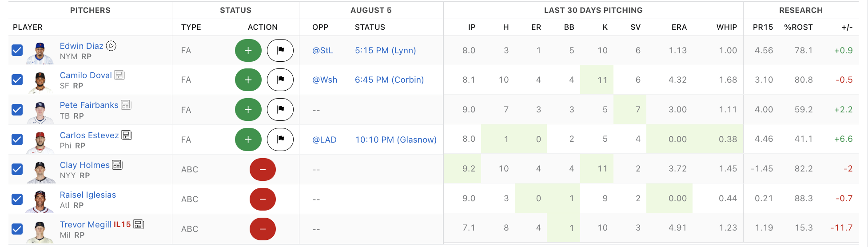This screenshot has width=868, height=247.
Task: Sort the table by ERA column header
Action: tap(679, 27)
